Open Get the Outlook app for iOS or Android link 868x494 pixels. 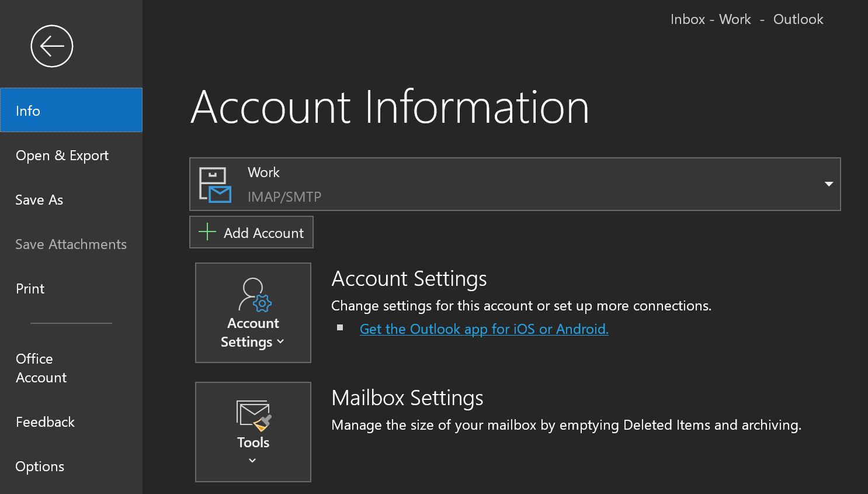point(484,329)
